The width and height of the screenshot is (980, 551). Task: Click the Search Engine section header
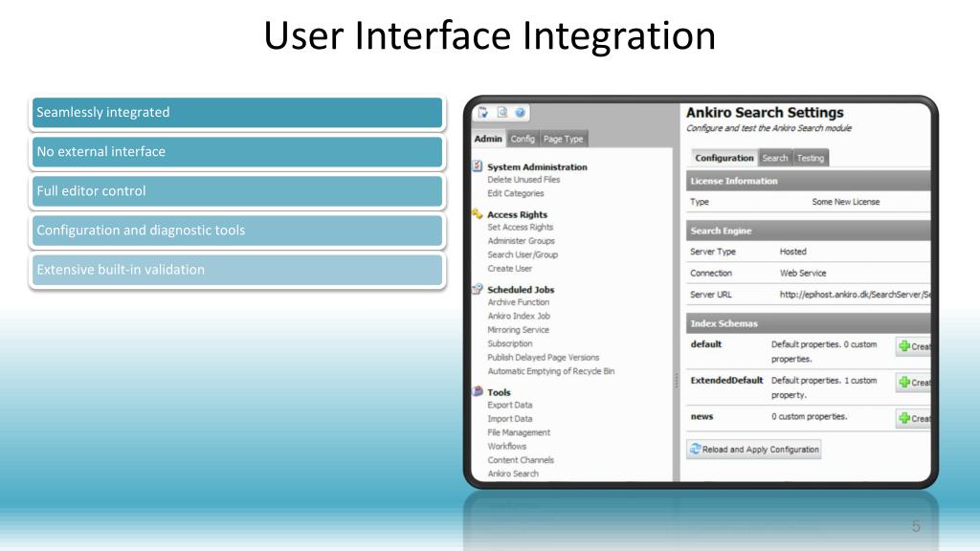(x=808, y=231)
